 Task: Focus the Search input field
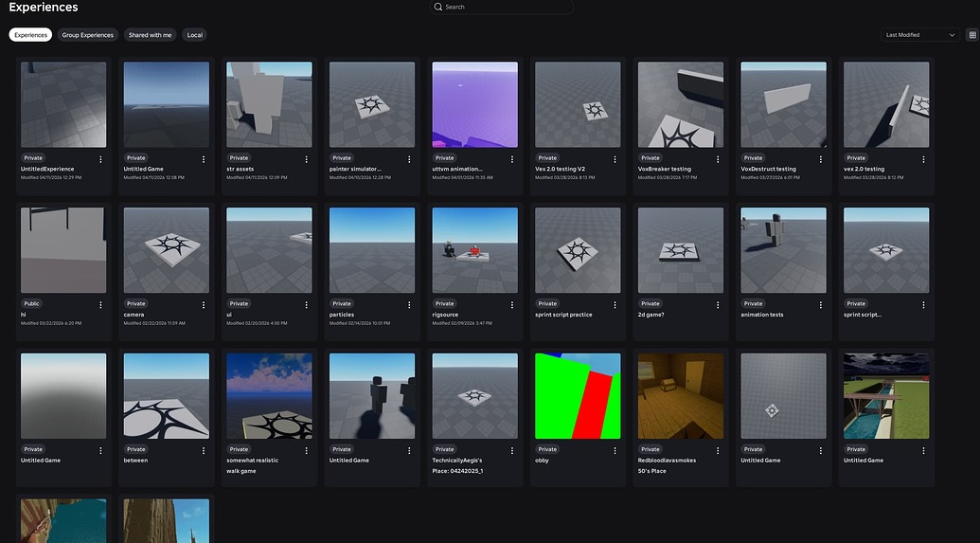point(501,7)
